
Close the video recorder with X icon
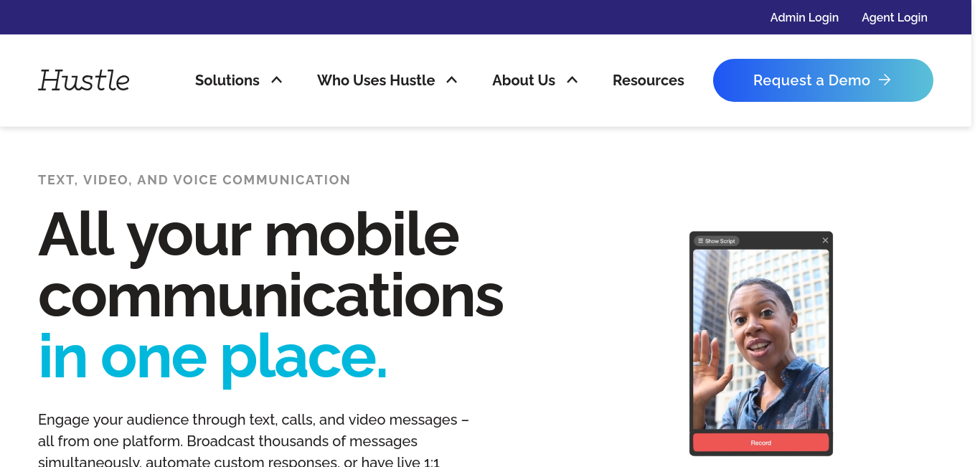825,240
